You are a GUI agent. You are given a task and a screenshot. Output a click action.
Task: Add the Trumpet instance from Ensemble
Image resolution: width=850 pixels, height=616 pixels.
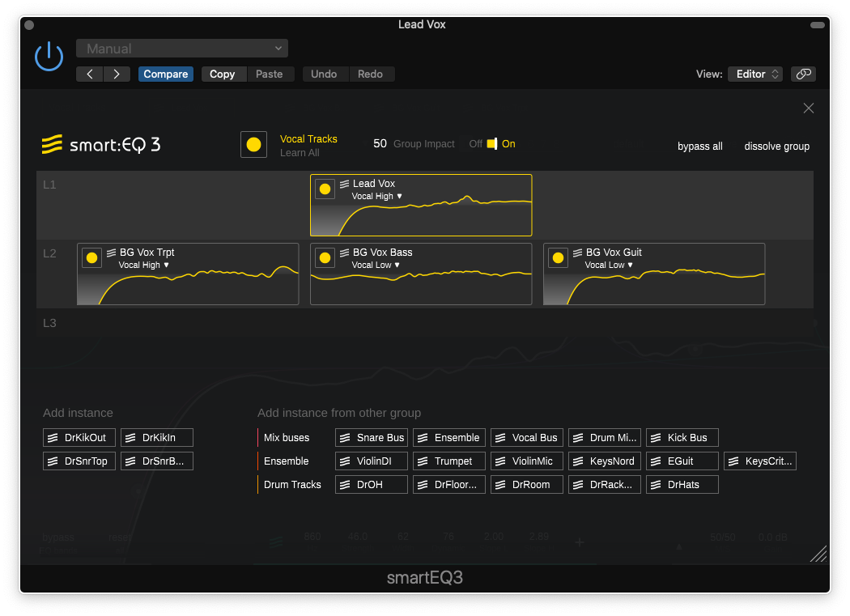click(448, 461)
